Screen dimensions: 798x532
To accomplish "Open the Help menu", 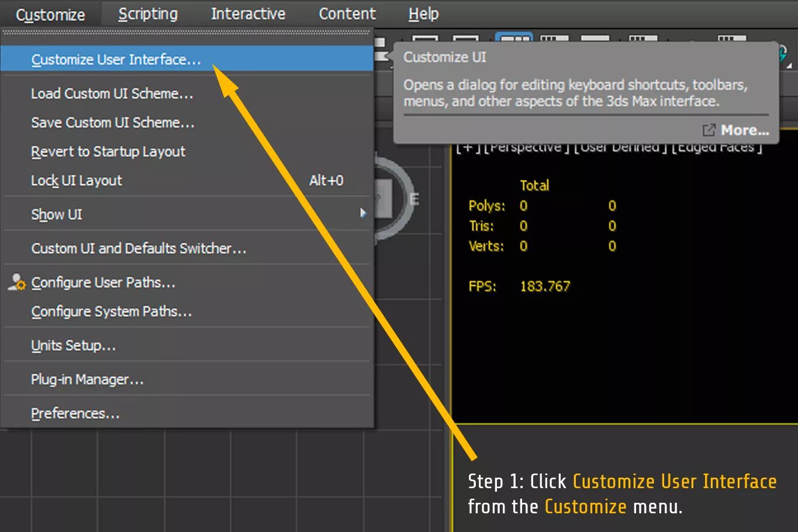I will pos(423,14).
